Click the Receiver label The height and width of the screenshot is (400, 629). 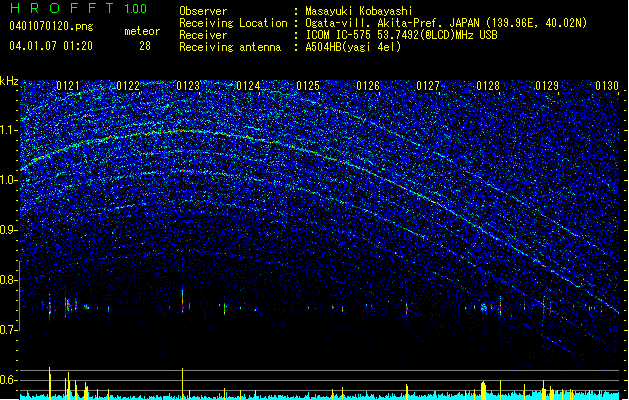203,35
